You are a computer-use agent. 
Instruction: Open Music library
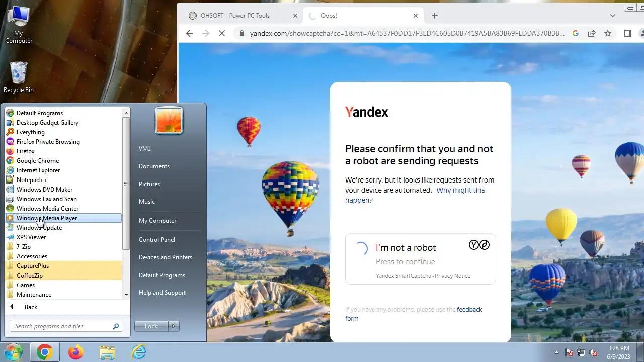pyautogui.click(x=147, y=202)
